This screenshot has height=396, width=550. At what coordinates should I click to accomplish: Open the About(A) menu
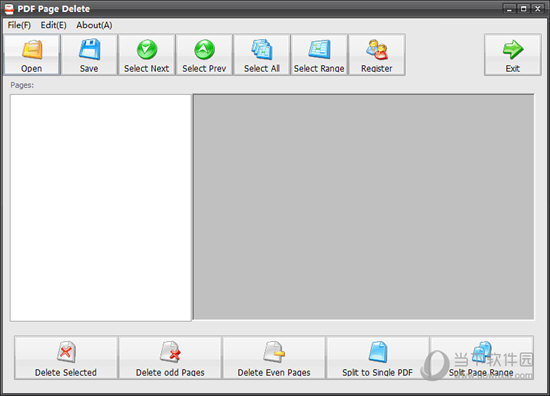point(94,25)
